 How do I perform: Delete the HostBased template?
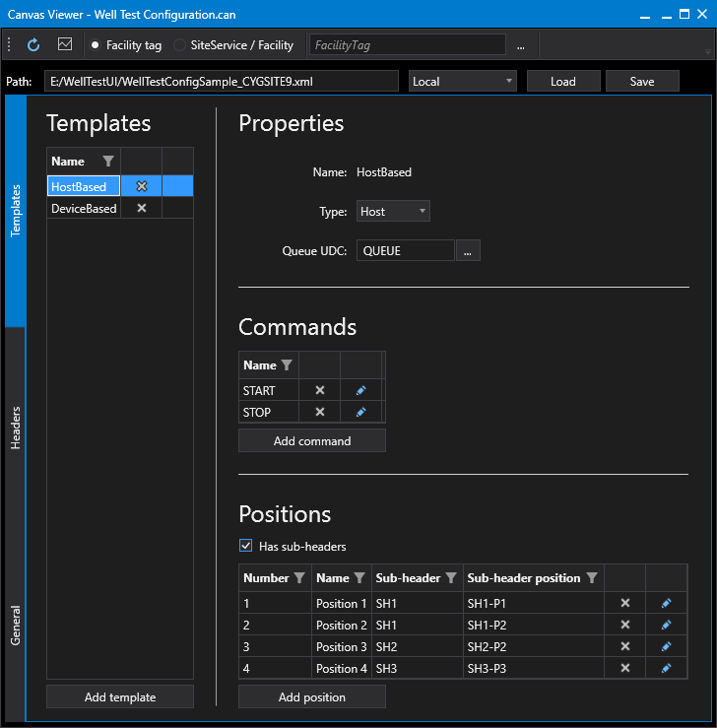(x=142, y=186)
